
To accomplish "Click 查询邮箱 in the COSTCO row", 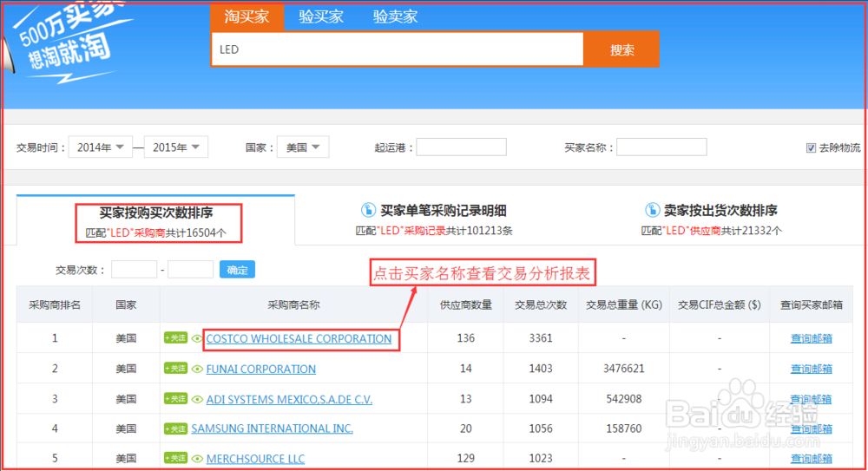I will tap(811, 338).
